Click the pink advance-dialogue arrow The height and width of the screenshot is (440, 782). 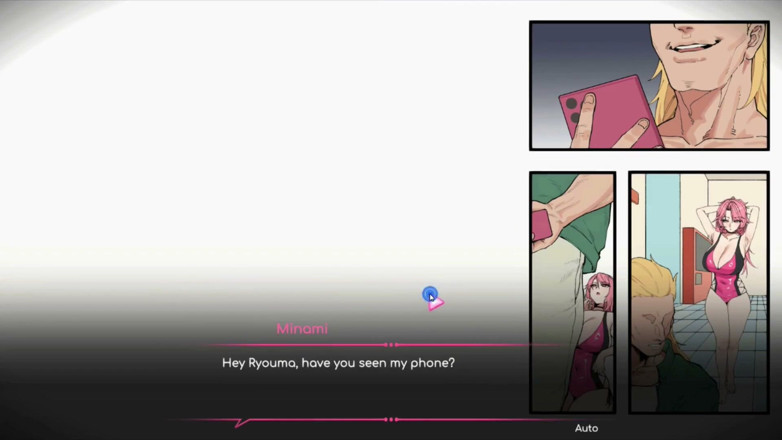436,303
